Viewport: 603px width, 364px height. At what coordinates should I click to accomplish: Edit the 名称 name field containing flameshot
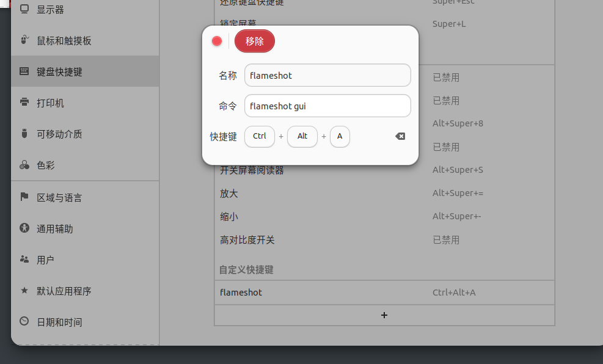(327, 75)
